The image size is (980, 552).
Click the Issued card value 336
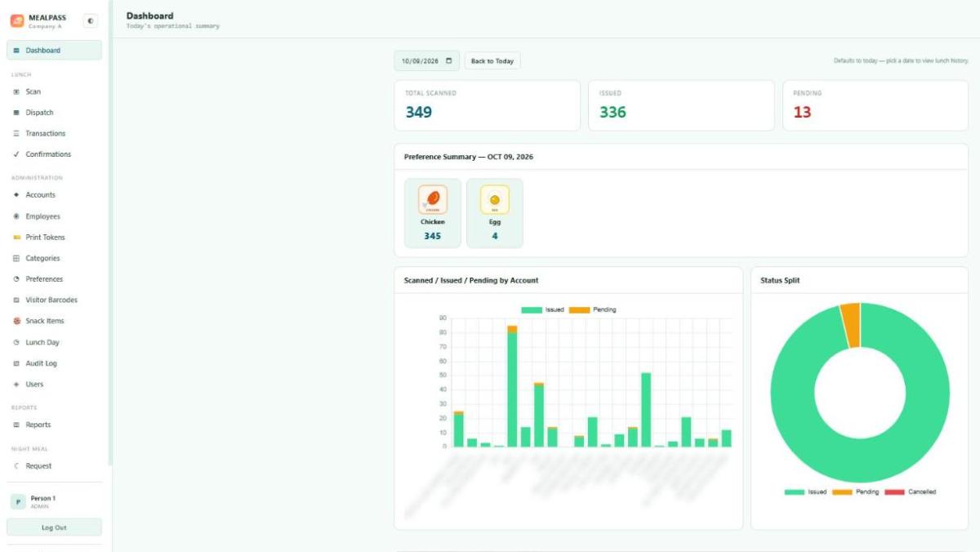pyautogui.click(x=612, y=112)
